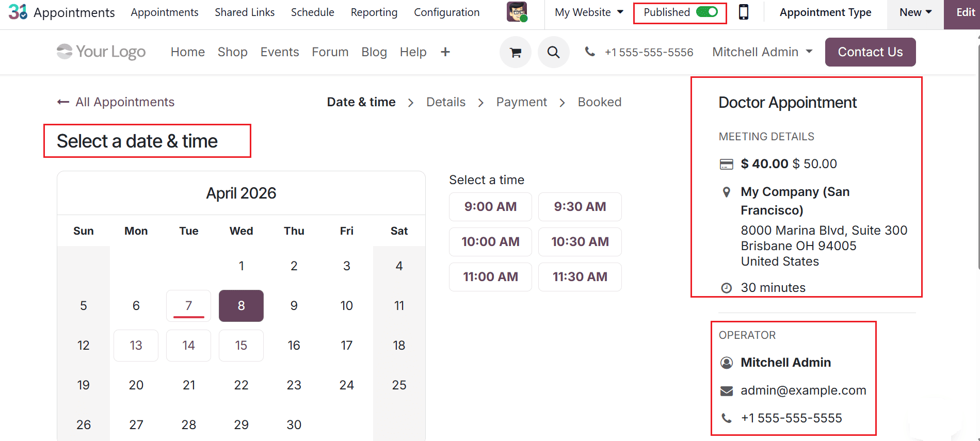This screenshot has width=980, height=441.
Task: Open the My Website dropdown
Action: [588, 11]
